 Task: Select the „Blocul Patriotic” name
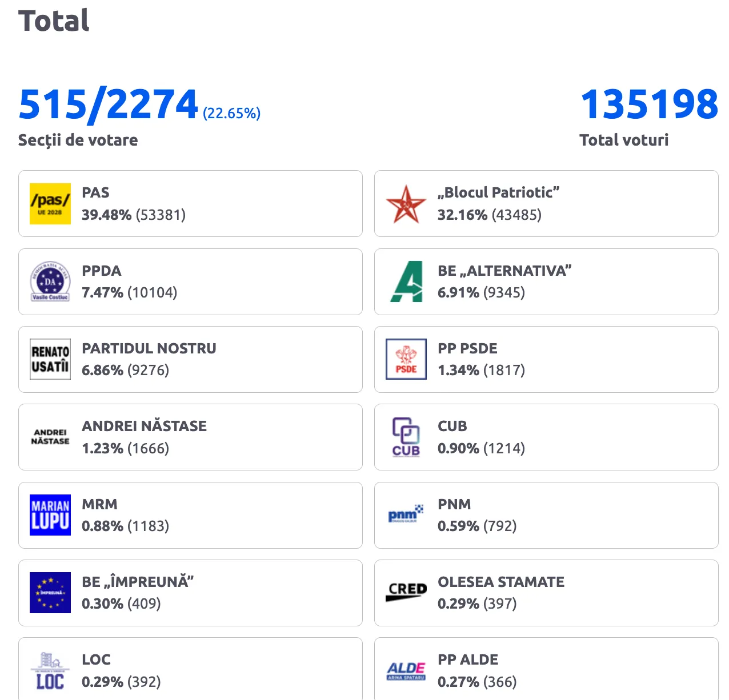point(499,192)
